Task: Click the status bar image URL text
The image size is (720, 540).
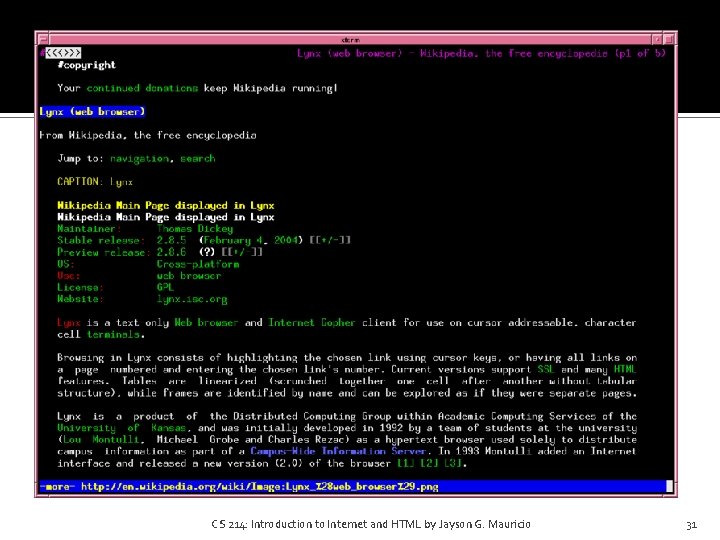Action: (259, 487)
